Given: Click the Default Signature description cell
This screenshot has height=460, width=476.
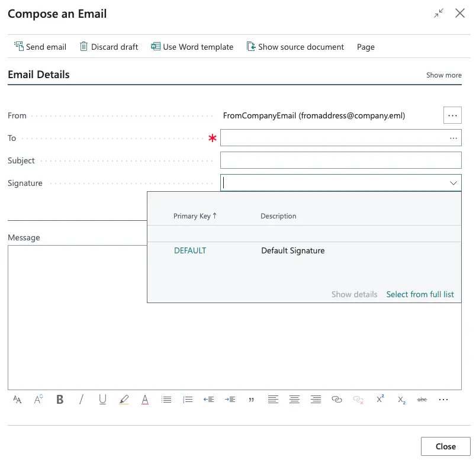Looking at the screenshot, I should [293, 250].
